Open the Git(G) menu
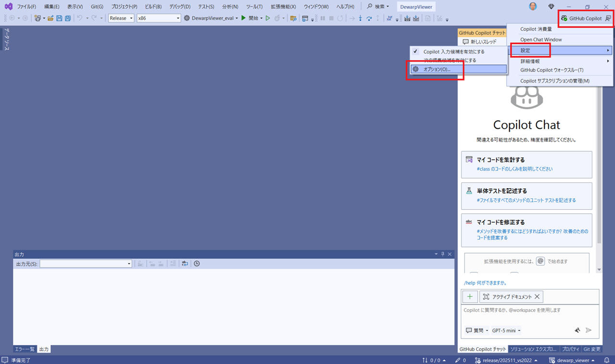 97,6
